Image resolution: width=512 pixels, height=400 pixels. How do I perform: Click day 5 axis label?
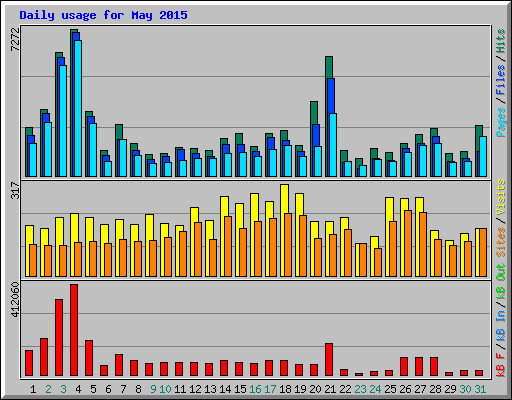[93, 389]
